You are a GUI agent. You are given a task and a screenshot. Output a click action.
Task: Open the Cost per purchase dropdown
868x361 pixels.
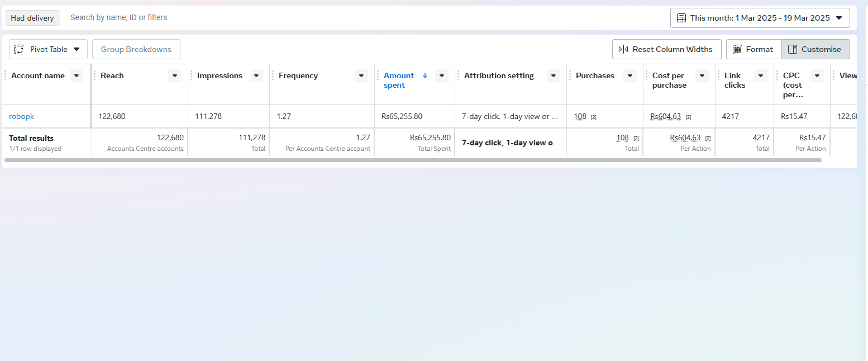702,75
